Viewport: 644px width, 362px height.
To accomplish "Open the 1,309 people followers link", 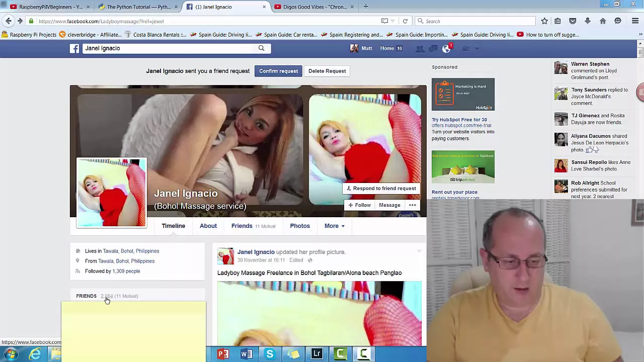I will [x=126, y=271].
